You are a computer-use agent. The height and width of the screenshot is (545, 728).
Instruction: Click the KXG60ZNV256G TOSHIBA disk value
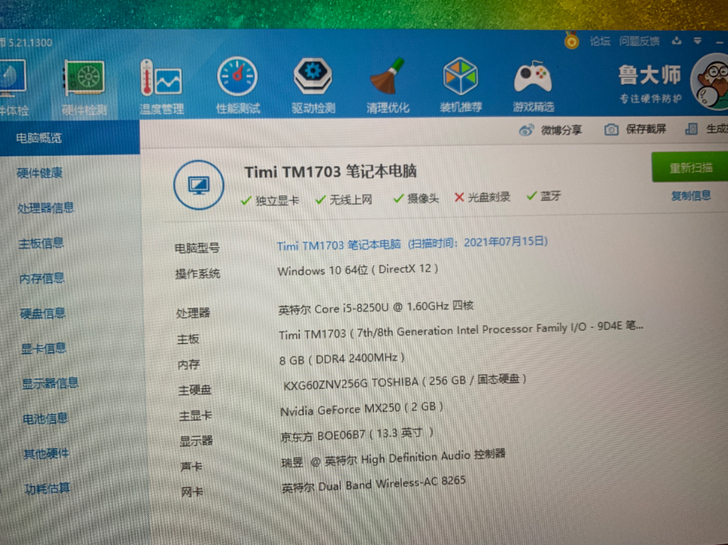point(404,382)
